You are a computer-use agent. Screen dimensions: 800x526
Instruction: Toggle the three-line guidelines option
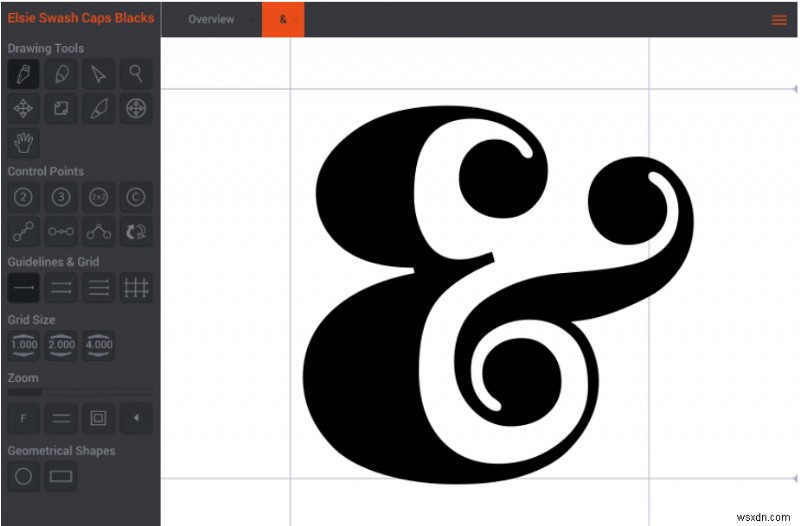click(x=98, y=288)
